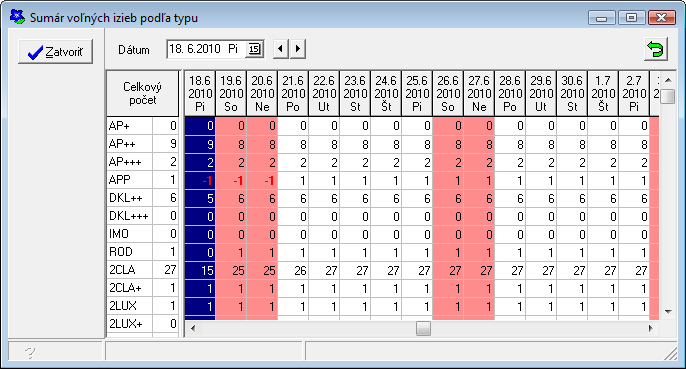This screenshot has height=369, width=686.
Task: Click the red -1 APP cell for 18.6
Action: coord(200,180)
